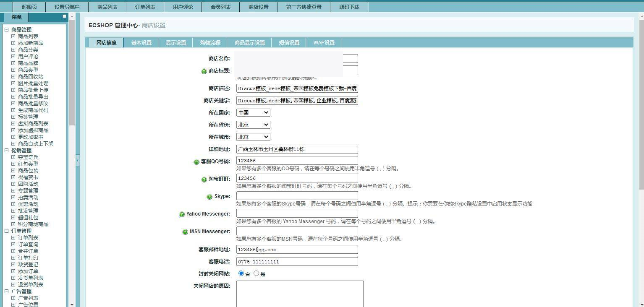The width and height of the screenshot is (644, 307).
Task: Click the sidebar collapse arrow on the panel edge
Action: point(77,160)
